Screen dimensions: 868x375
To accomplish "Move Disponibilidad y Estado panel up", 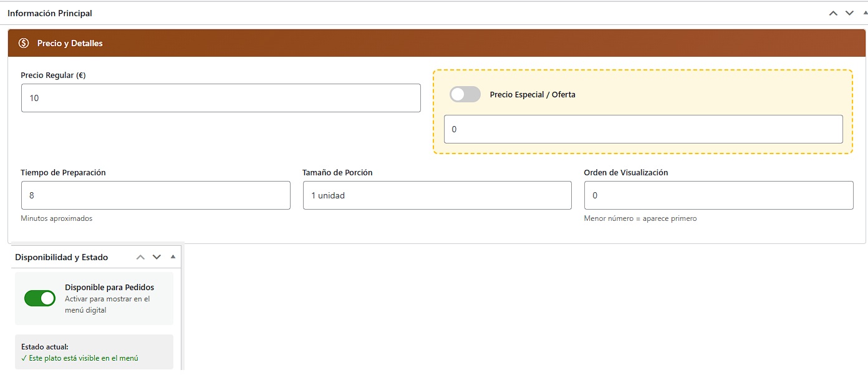I will click(x=140, y=257).
